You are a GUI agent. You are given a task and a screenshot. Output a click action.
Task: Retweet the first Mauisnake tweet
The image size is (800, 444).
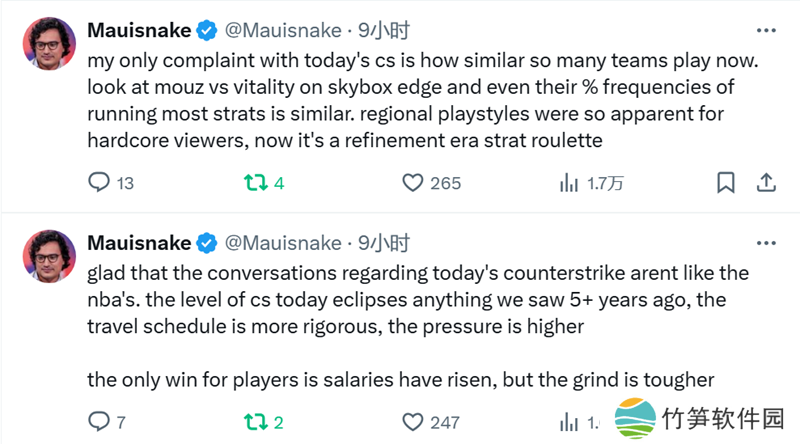pyautogui.click(x=254, y=182)
